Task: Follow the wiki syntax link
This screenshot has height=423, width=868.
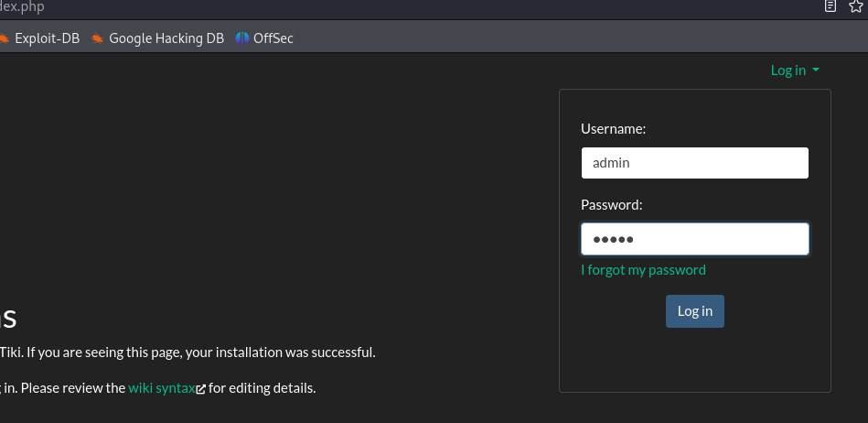Action: (161, 387)
